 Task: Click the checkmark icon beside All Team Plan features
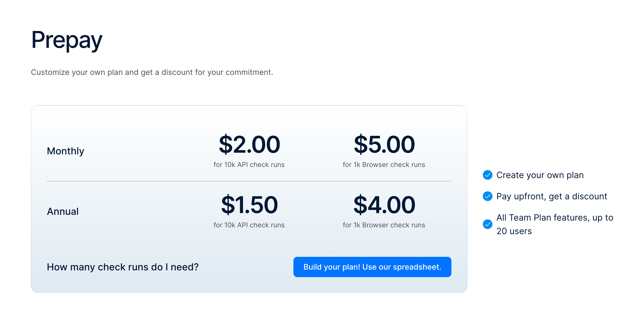point(487,224)
